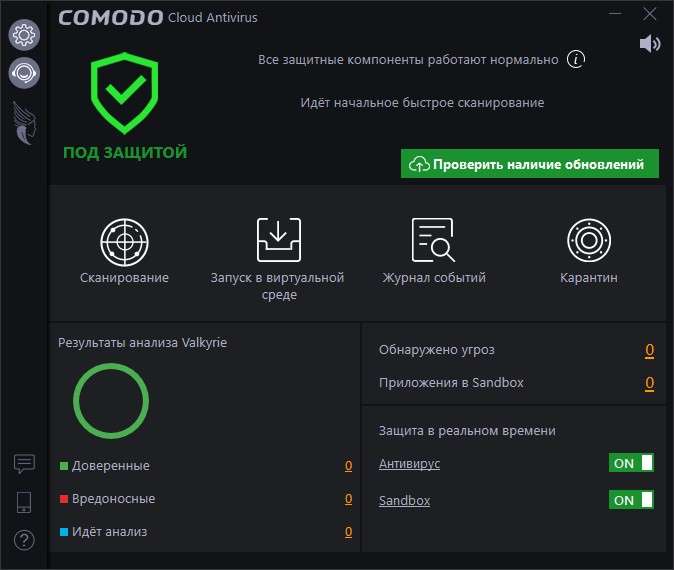This screenshot has width=674, height=570.
Task: Open the Антивирус link
Action: click(409, 464)
